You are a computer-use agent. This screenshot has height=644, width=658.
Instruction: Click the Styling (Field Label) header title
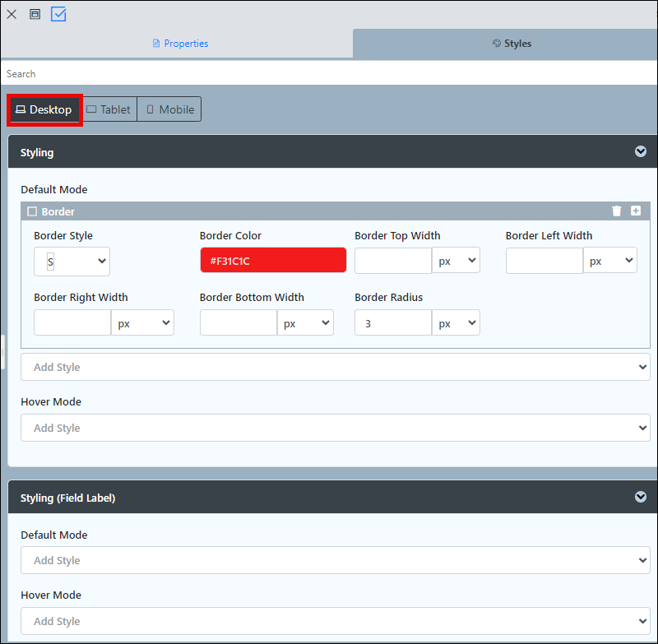[67, 498]
